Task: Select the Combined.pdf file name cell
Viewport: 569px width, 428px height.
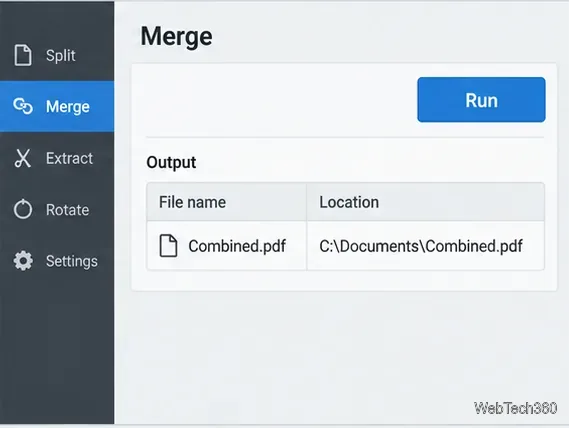Action: coord(226,246)
